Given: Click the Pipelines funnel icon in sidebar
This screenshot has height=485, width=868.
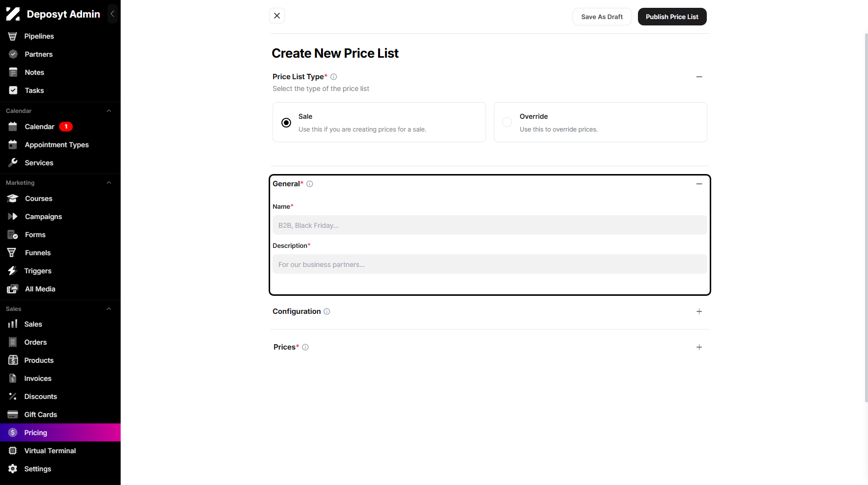Looking at the screenshot, I should tap(13, 36).
